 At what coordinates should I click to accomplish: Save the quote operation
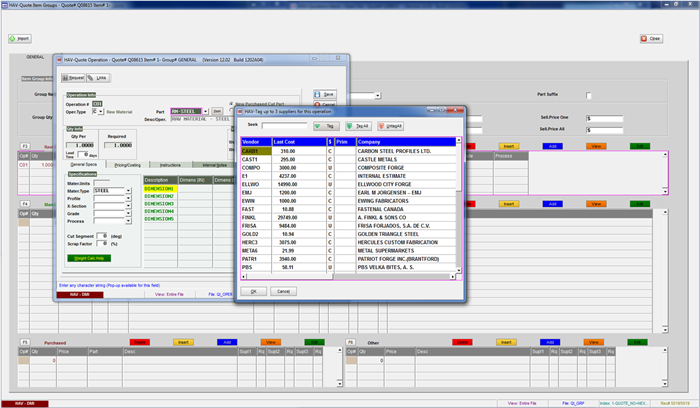tap(325, 94)
